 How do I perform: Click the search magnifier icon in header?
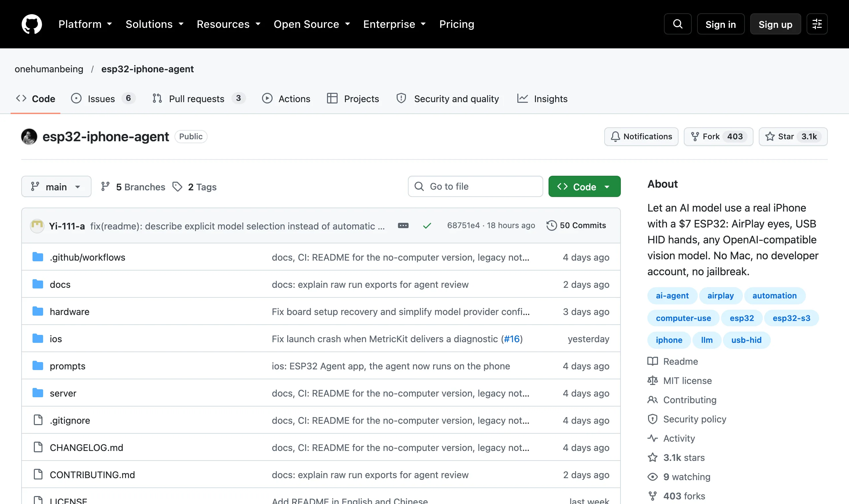(678, 24)
